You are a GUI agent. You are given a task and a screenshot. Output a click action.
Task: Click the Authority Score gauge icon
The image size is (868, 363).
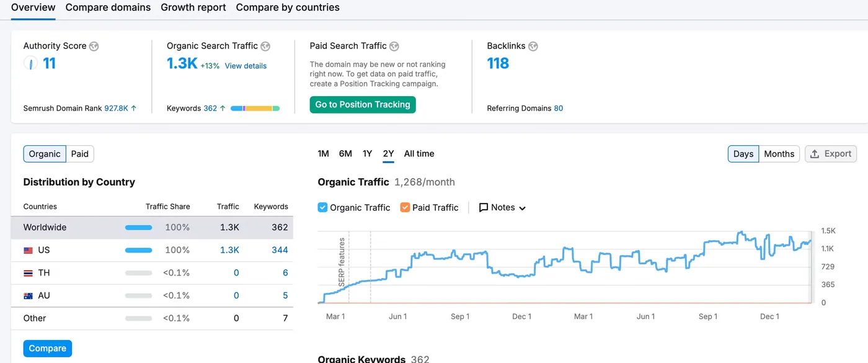[30, 63]
